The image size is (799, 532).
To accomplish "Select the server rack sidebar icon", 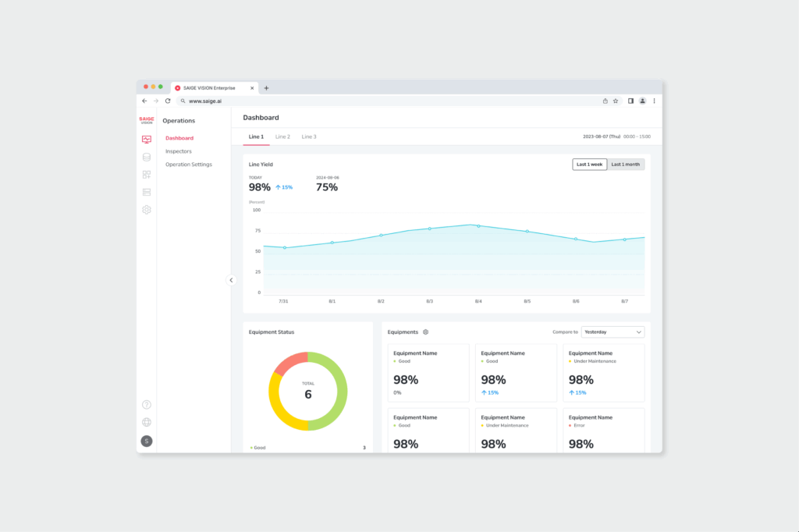I will pyautogui.click(x=146, y=192).
